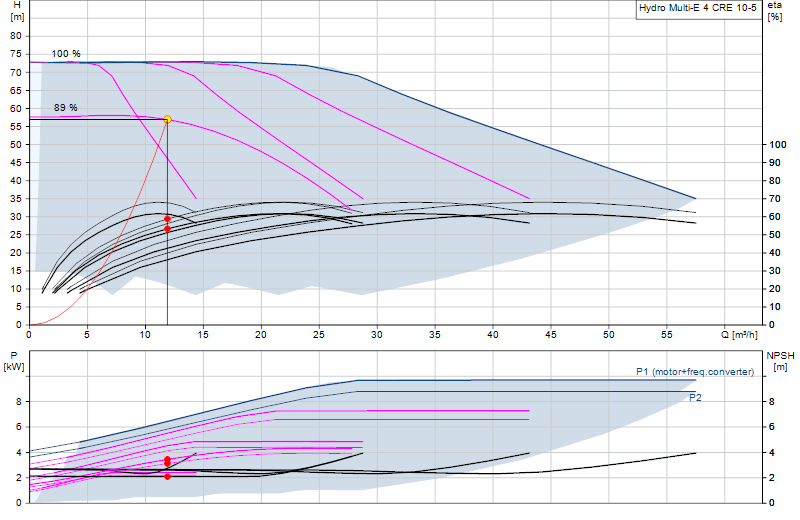Image resolution: width=800 pixels, height=520 pixels.
Task: Click the '25' tick on the Q axis
Action: [x=319, y=335]
